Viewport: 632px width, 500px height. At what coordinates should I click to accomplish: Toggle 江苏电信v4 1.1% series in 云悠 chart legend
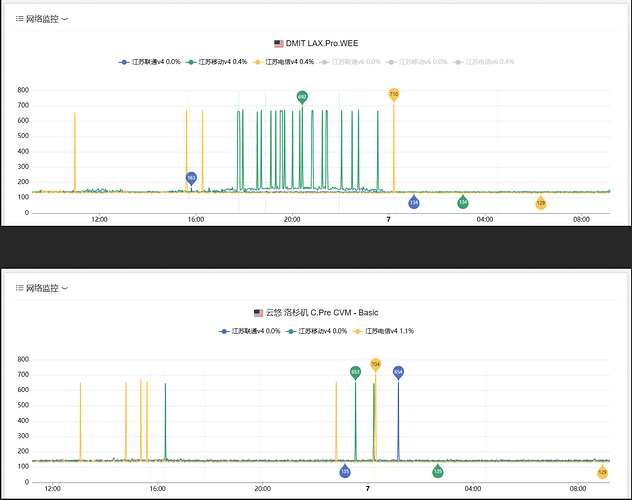coord(383,331)
